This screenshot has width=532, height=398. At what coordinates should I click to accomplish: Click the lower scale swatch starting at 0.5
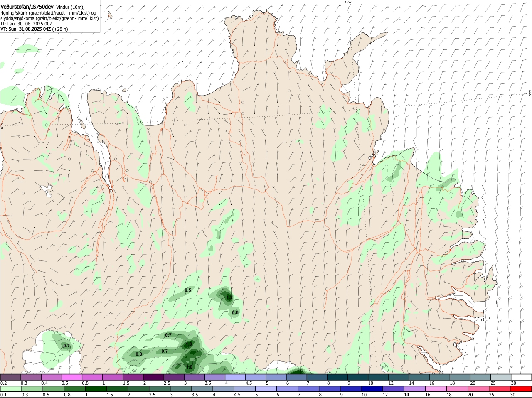tap(53, 389)
